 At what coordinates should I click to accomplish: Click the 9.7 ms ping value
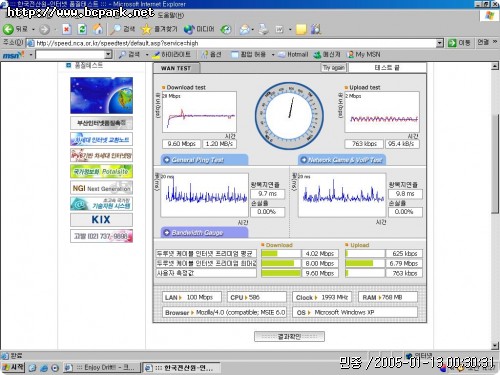267,194
